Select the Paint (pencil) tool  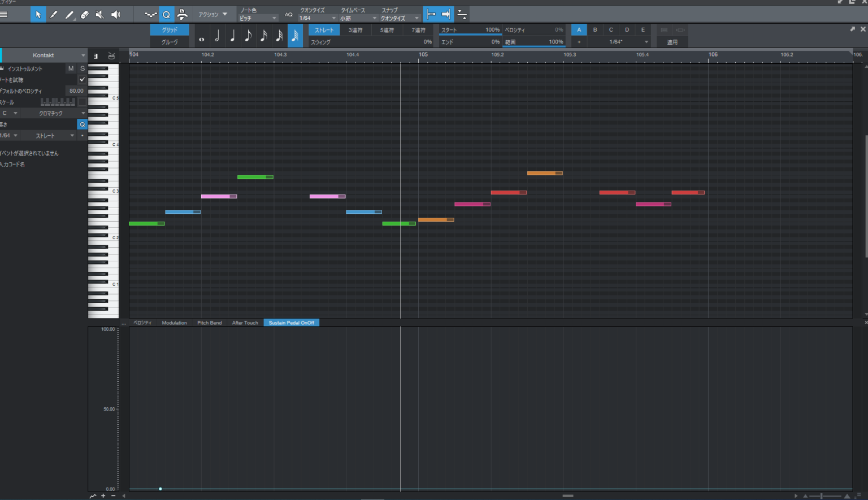[x=54, y=15]
